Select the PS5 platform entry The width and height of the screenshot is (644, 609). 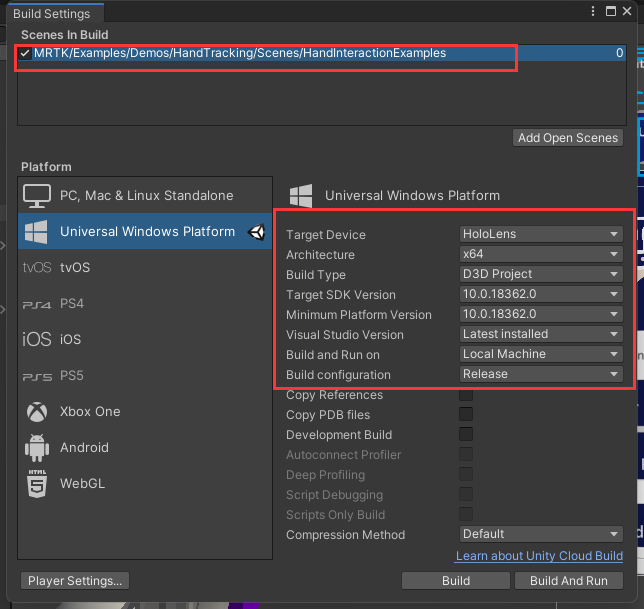coord(145,375)
